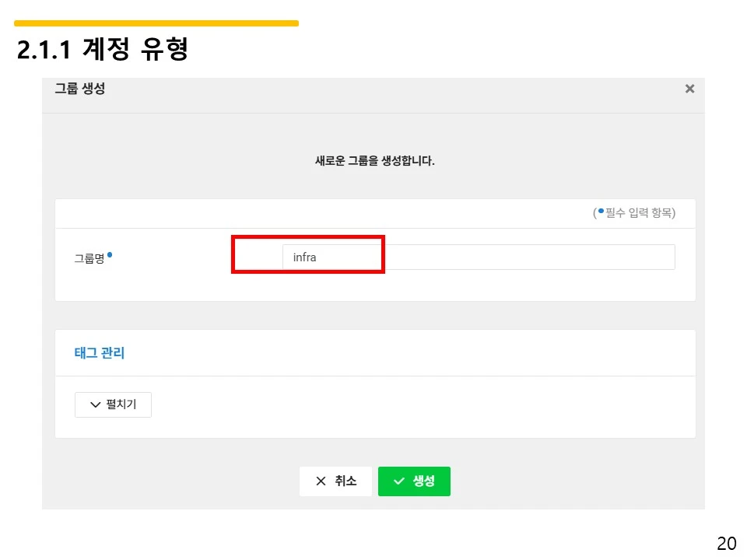The height and width of the screenshot is (560, 747).
Task: Click the checkmark icon on the 생성 button
Action: [x=400, y=481]
